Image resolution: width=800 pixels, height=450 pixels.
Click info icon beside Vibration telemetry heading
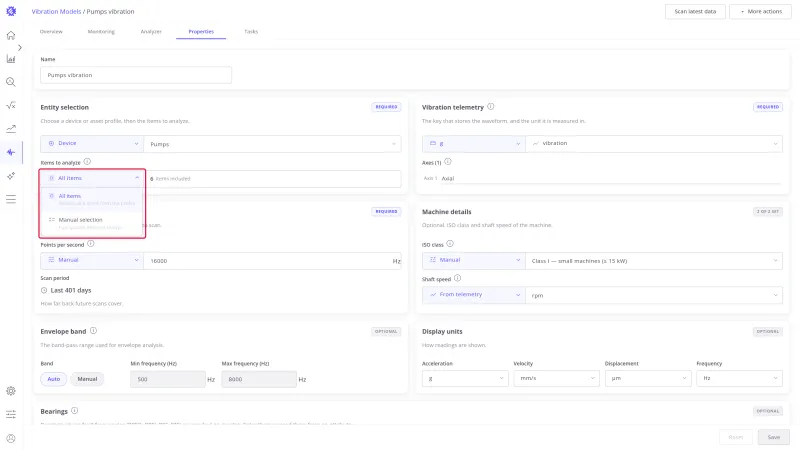pos(491,107)
